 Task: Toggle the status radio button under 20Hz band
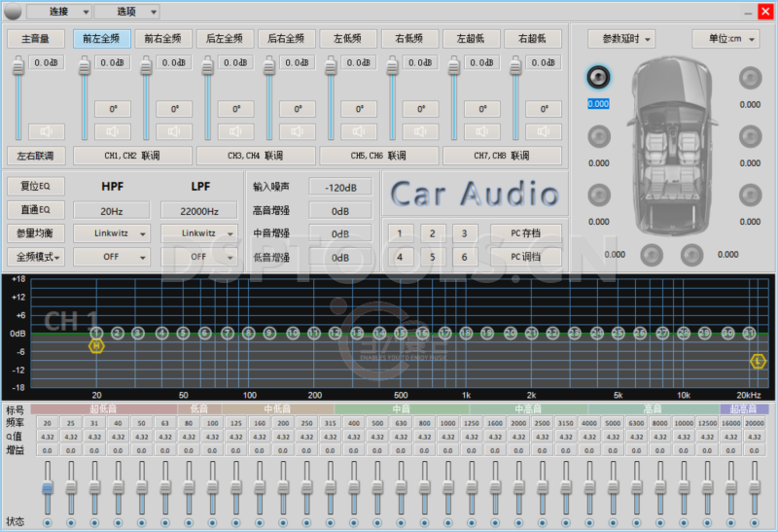pos(46,522)
